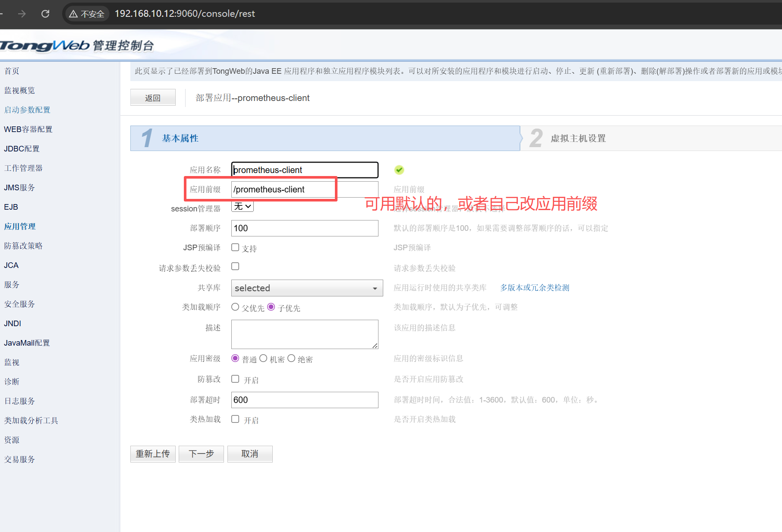Open JavaMail配置 in the sidebar
The height and width of the screenshot is (532, 782).
tap(27, 343)
